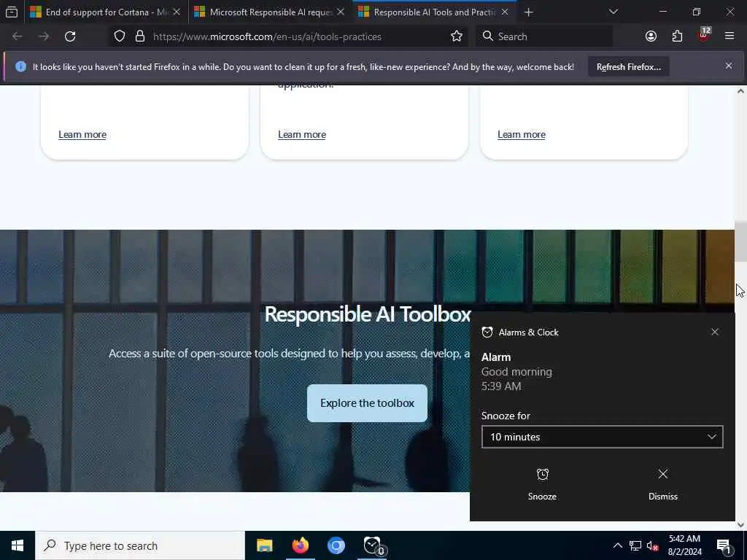The height and width of the screenshot is (560, 747).
Task: Switch to Microsoft Responsible AI request tab
Action: click(270, 12)
